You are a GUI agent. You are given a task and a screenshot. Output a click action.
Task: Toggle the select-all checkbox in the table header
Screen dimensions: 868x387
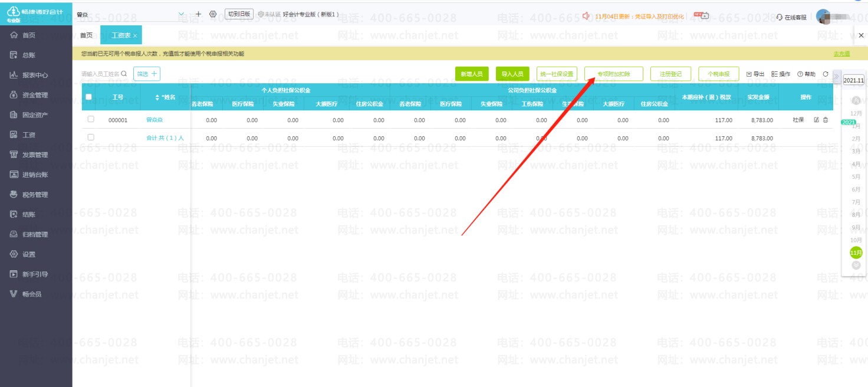coord(89,97)
